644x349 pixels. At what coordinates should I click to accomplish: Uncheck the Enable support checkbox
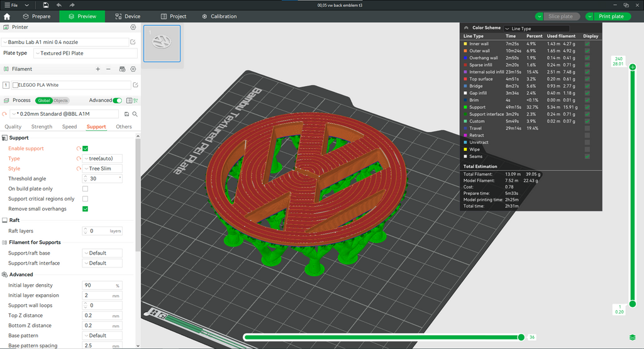click(x=86, y=148)
